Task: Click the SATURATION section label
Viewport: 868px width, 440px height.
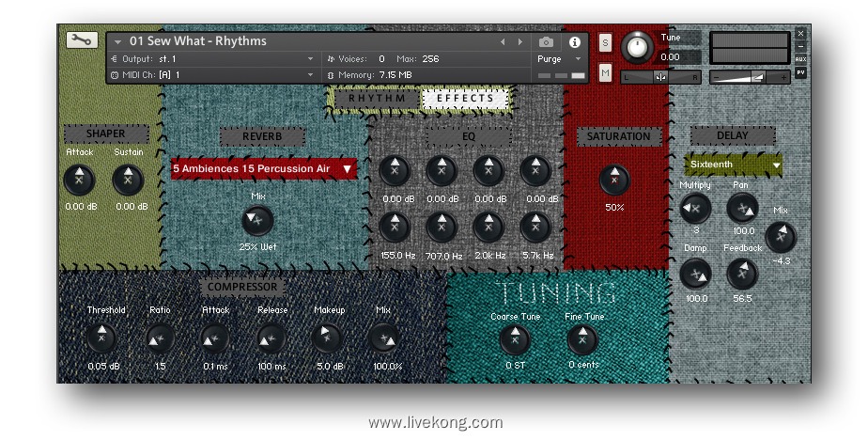Action: (618, 136)
